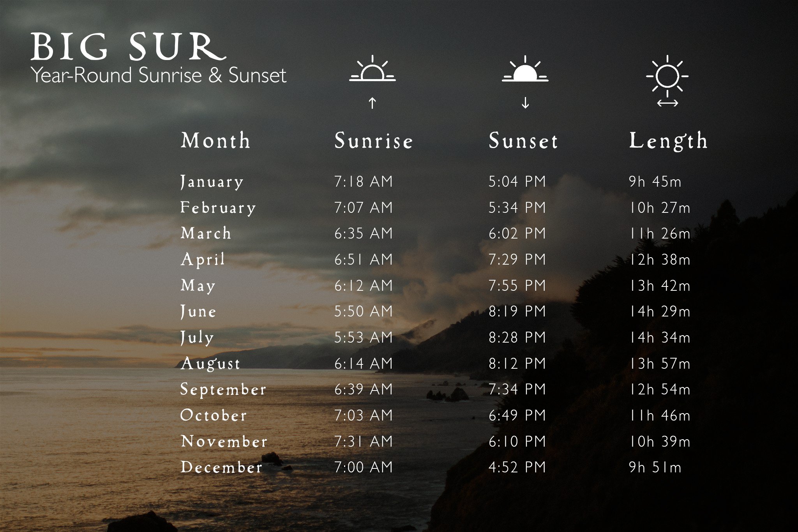Select the Sunrise column header
Image resolution: width=798 pixels, height=532 pixels.
tap(373, 140)
